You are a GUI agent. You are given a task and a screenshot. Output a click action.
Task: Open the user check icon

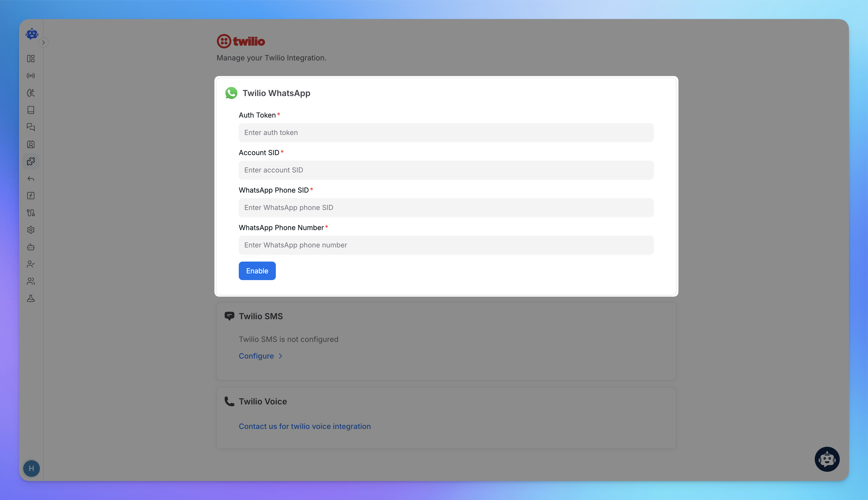click(31, 264)
